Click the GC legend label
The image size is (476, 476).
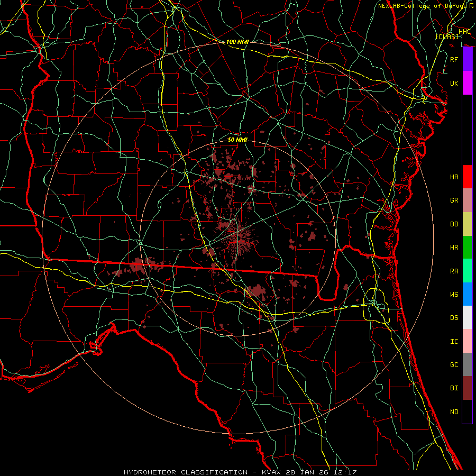pos(454,365)
